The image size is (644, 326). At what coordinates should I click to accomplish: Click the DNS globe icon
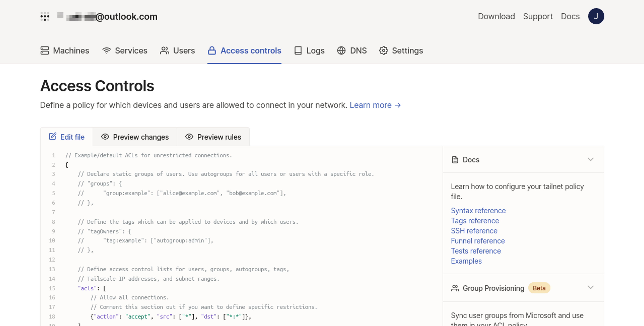pos(341,51)
